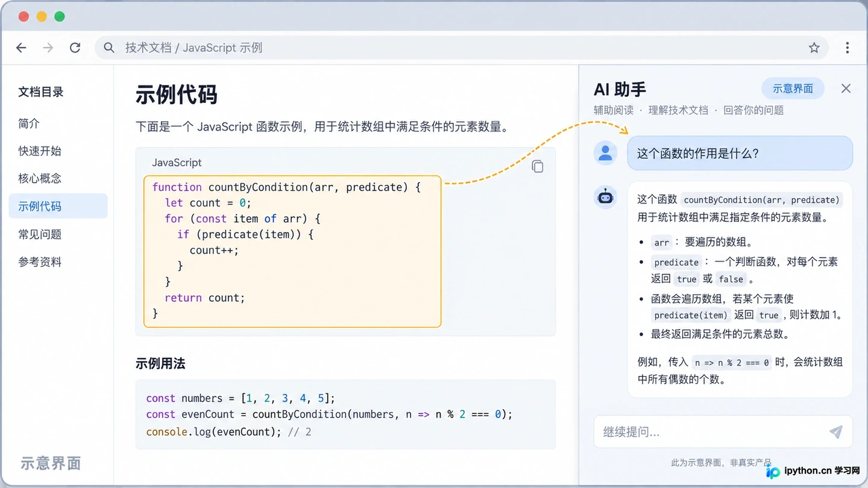Click the green maximize dot
The image size is (868, 488).
click(60, 16)
